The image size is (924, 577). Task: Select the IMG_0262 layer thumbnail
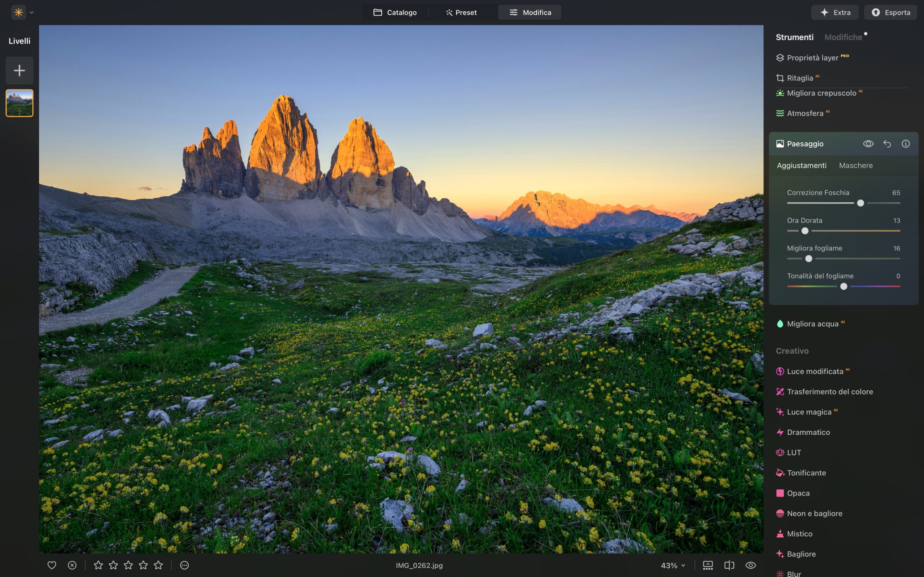19,103
